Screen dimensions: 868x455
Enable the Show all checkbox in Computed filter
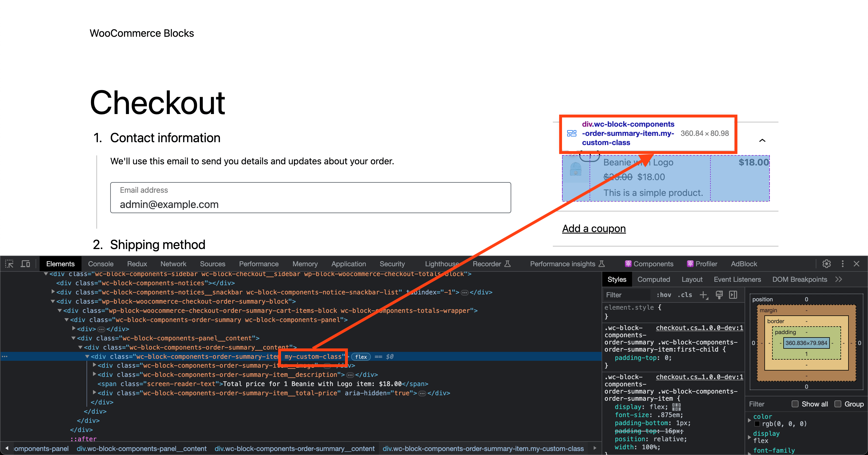point(795,404)
